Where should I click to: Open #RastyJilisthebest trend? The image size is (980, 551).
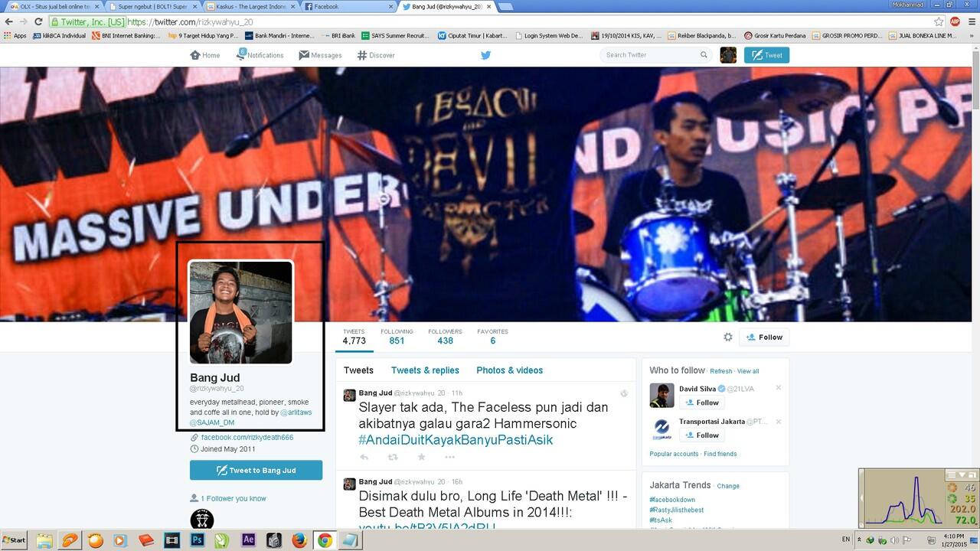(x=676, y=510)
